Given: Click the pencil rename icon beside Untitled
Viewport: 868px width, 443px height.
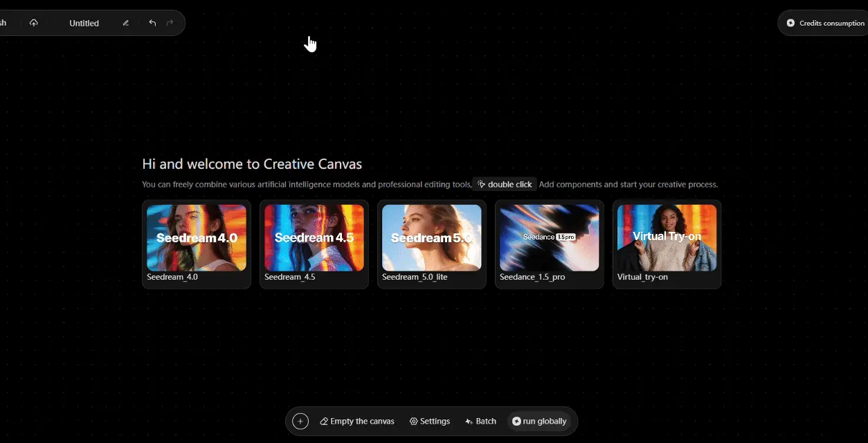Looking at the screenshot, I should click(x=125, y=23).
